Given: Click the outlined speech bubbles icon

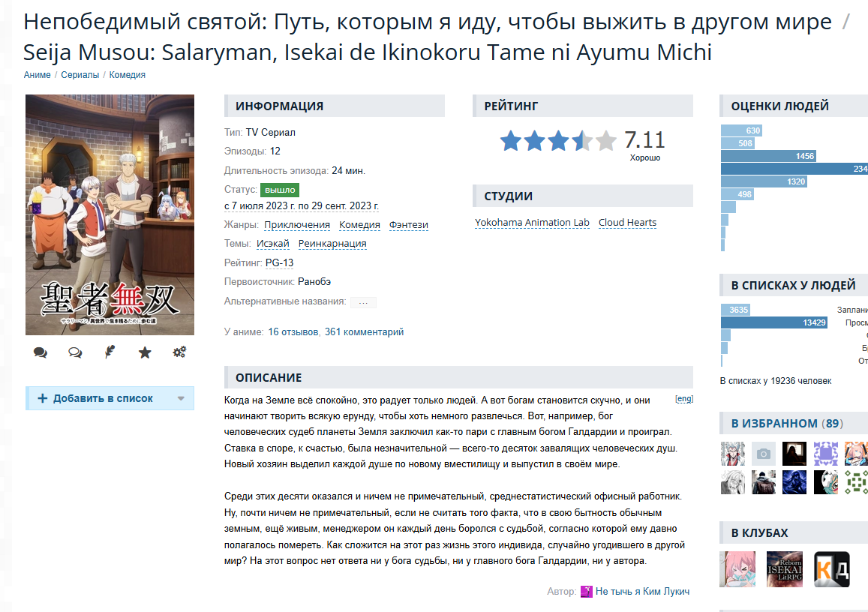Looking at the screenshot, I should pyautogui.click(x=75, y=352).
